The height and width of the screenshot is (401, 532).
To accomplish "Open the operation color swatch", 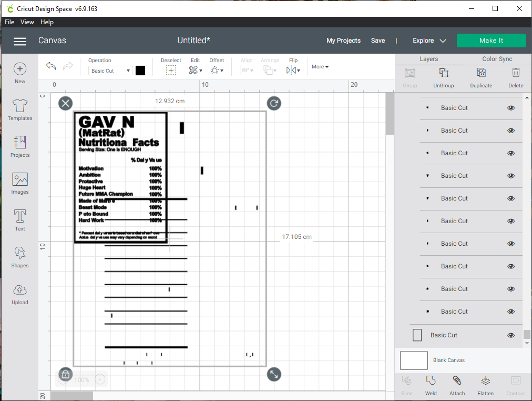I will (140, 70).
